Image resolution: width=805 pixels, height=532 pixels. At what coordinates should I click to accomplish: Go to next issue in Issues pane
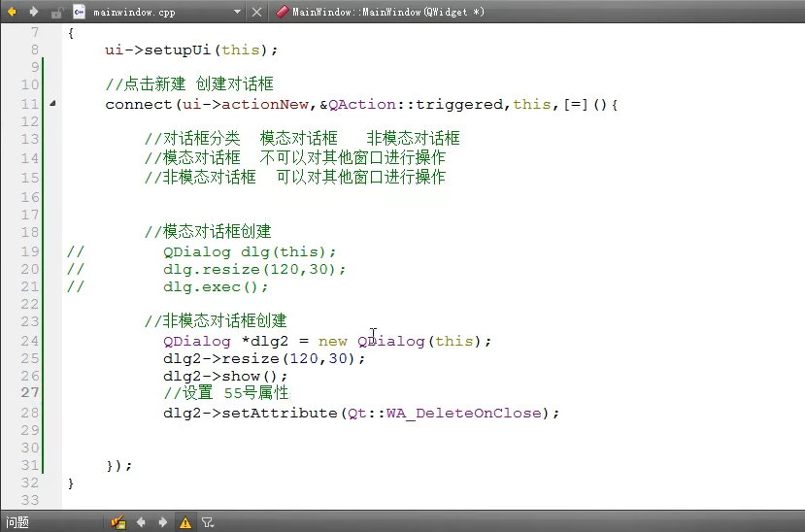click(x=163, y=522)
